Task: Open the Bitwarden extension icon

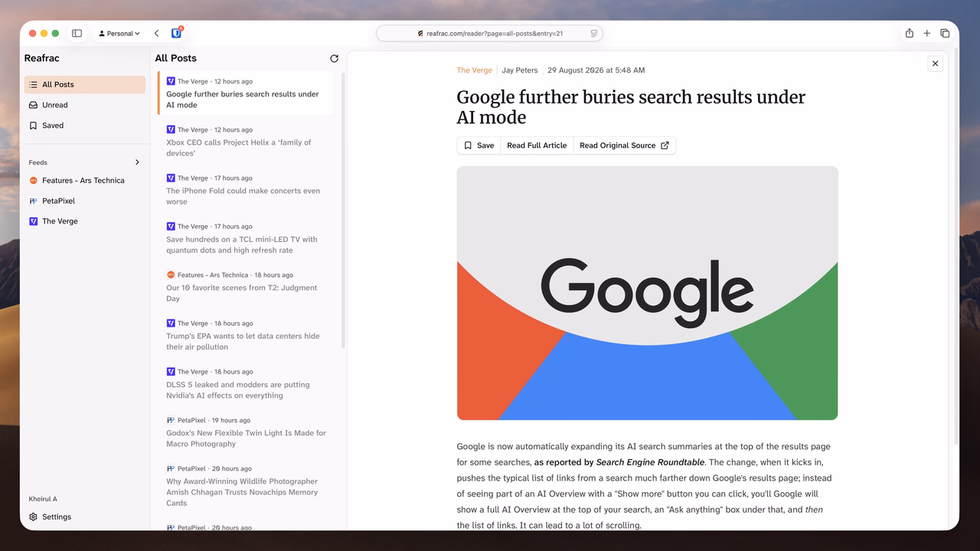Action: pos(176,33)
